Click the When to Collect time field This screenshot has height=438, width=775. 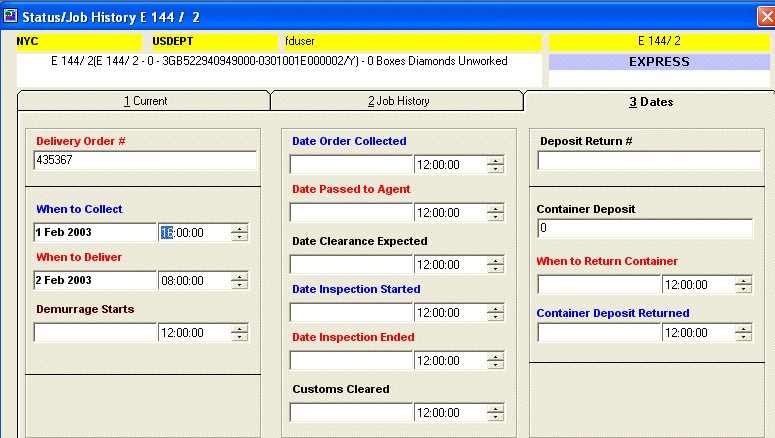[195, 232]
